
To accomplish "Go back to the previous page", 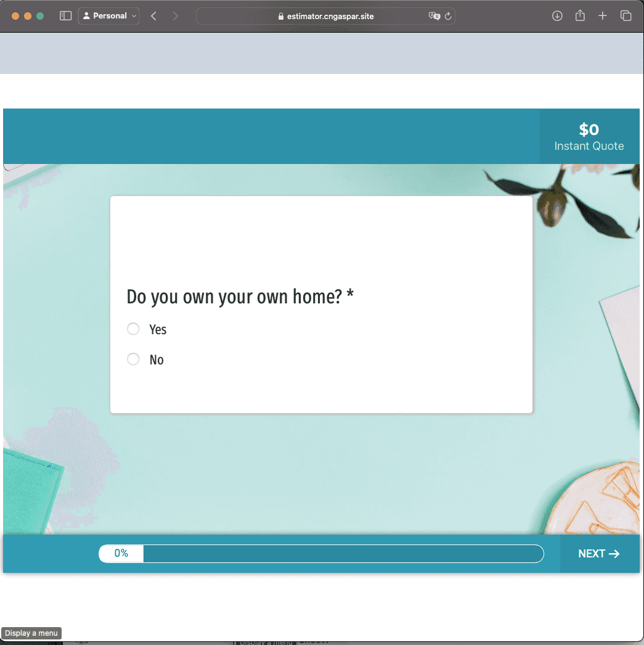I will (x=153, y=16).
